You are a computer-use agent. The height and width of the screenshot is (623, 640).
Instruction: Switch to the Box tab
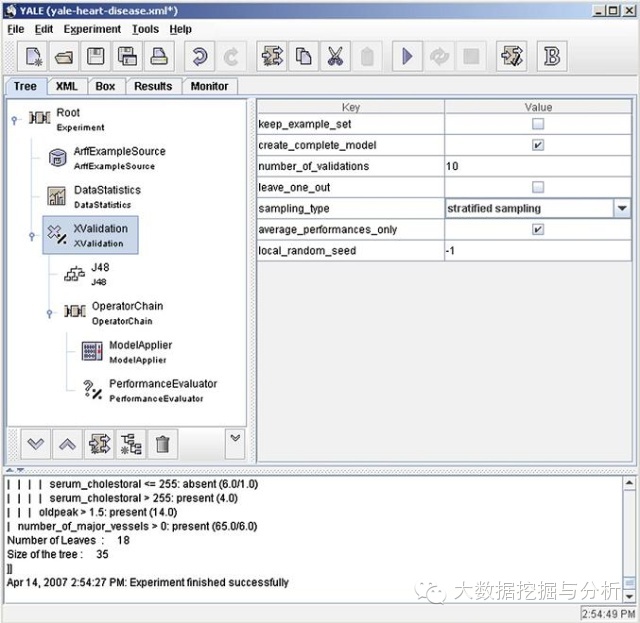pyautogui.click(x=105, y=86)
